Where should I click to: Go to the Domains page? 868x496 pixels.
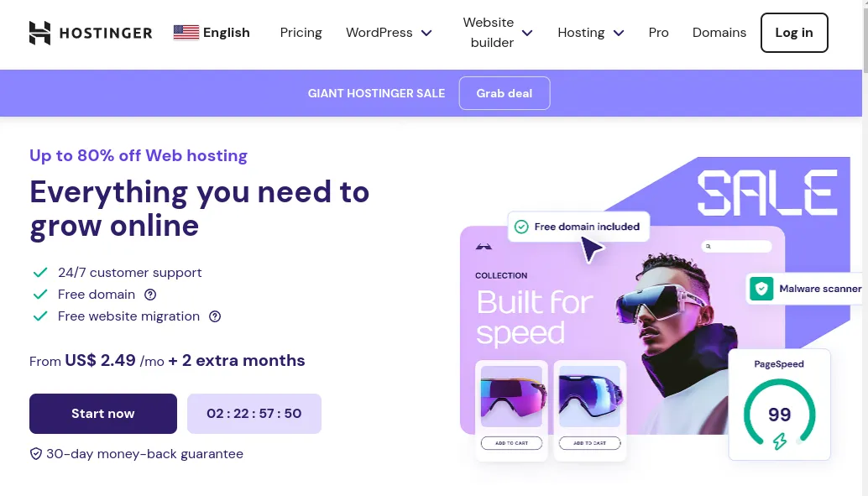(719, 33)
